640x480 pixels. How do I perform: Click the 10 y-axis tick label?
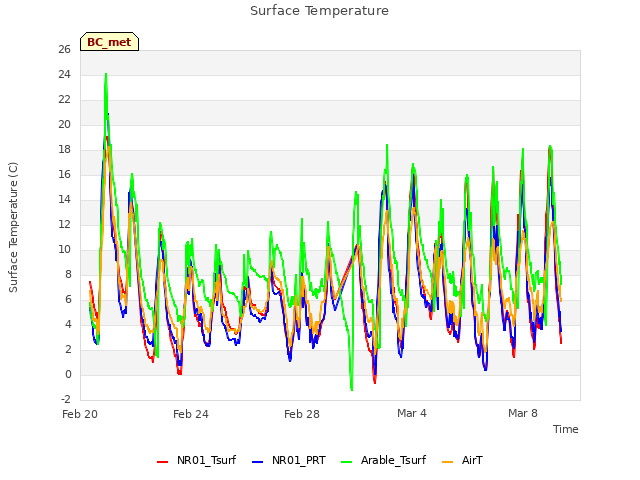(64, 249)
